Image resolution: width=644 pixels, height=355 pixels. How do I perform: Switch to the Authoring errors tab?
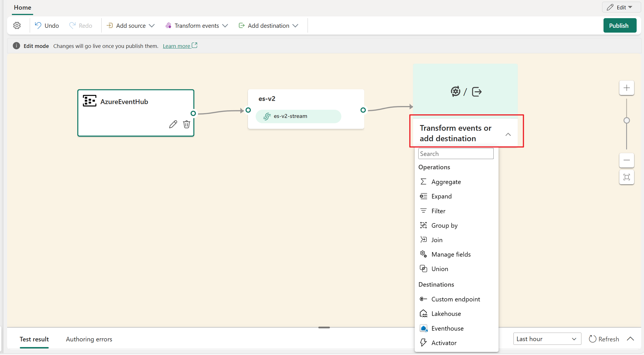point(89,339)
